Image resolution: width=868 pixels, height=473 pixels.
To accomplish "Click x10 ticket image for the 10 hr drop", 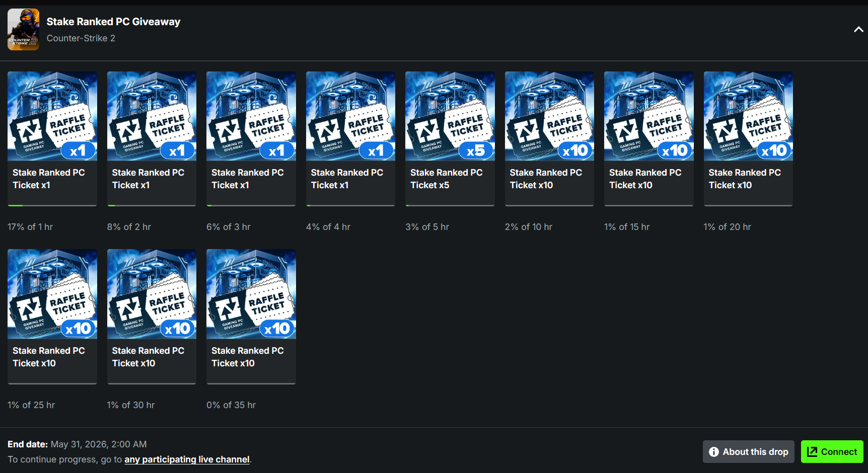I will coord(549,116).
